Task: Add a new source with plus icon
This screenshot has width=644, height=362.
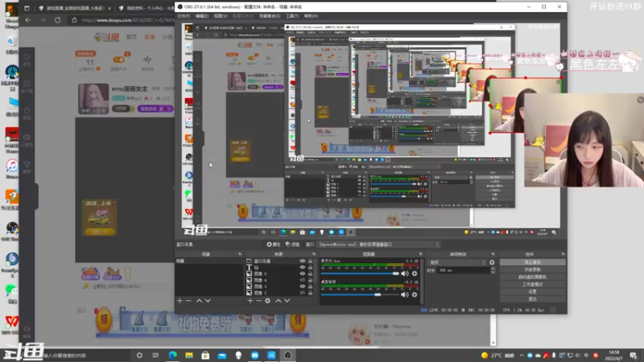Action: click(x=250, y=301)
